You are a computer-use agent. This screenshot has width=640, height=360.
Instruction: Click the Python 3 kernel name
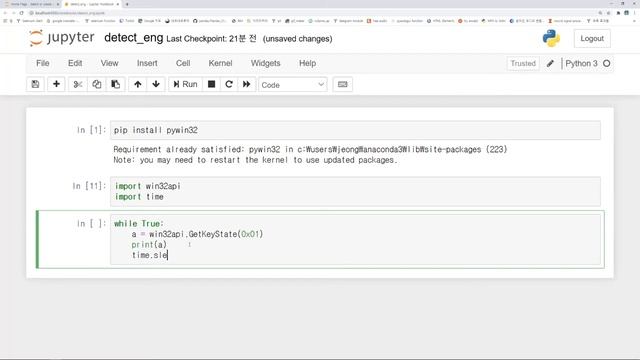point(581,63)
